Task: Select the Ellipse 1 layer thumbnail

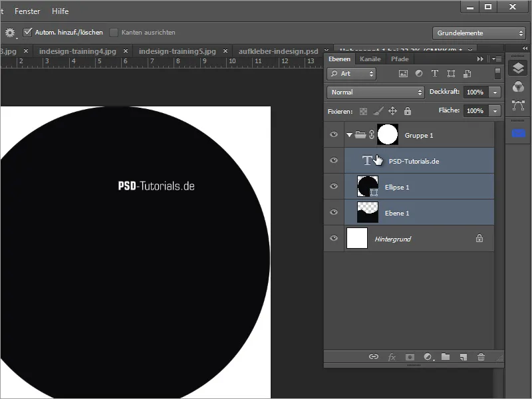Action: (368, 186)
